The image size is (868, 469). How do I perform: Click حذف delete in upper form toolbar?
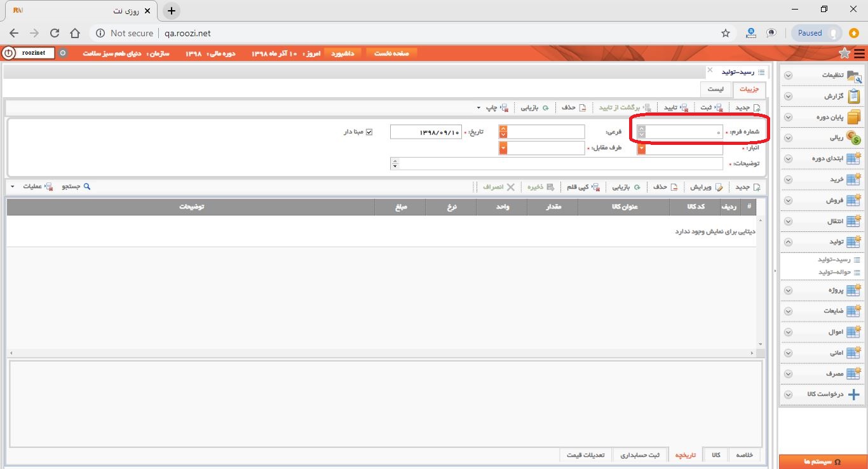(573, 107)
